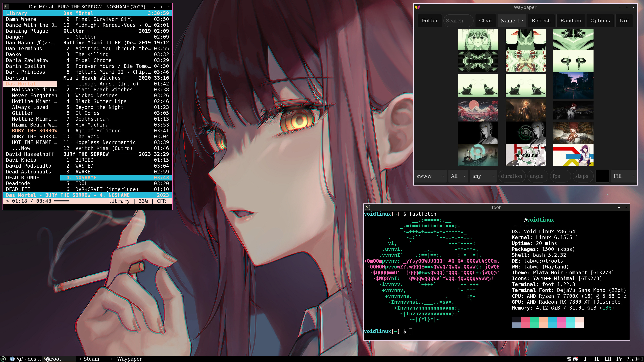This screenshot has height=362, width=644.
Task: Click the Kernel line in fastfetch output
Action: coord(545,238)
